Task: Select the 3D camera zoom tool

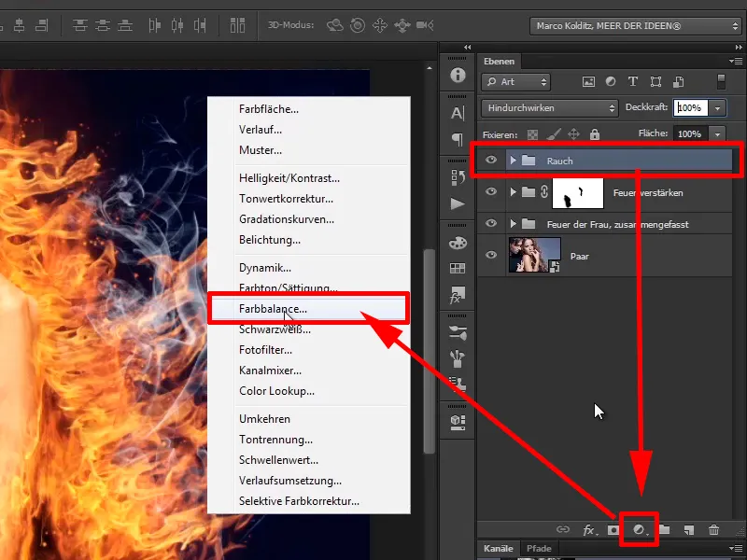Action: 425,25
